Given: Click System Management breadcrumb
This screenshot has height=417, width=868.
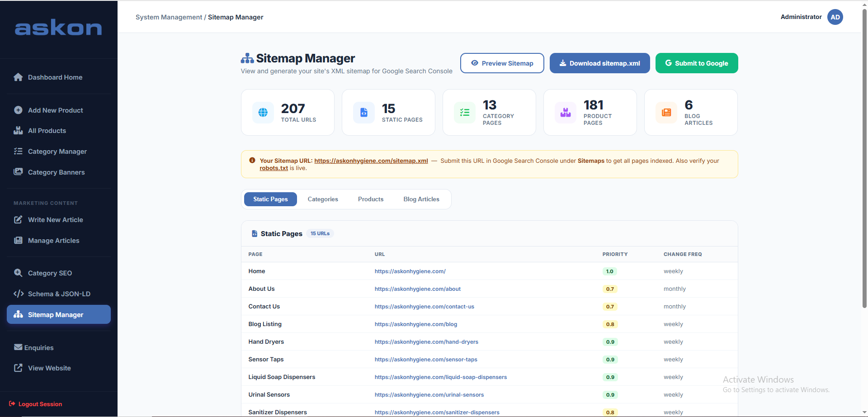Looking at the screenshot, I should point(169,17).
